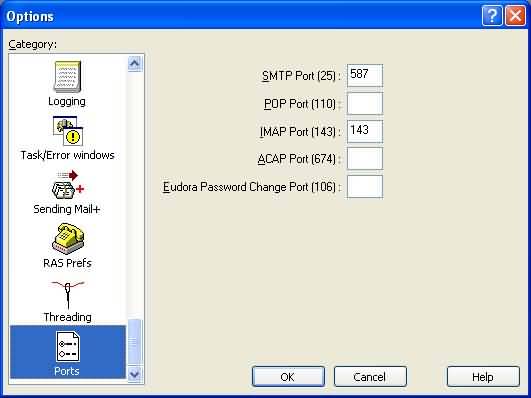Image resolution: width=531 pixels, height=398 pixels.
Task: Select the Sending Mail+ icon
Action: tap(68, 185)
